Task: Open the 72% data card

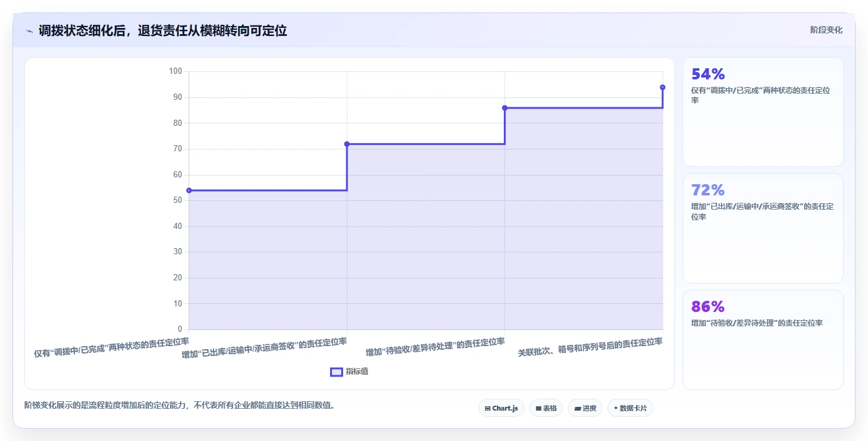Action: (x=763, y=228)
